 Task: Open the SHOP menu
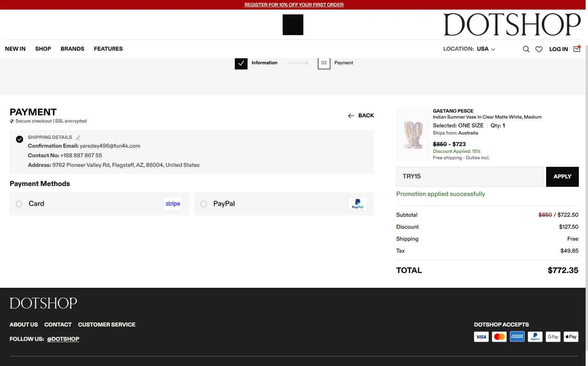click(43, 49)
